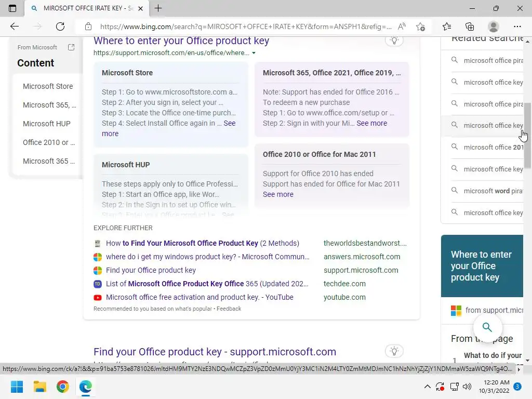Open 'List of Microsoft Office Product Key Office 365' link
The height and width of the screenshot is (399, 532).
[207, 284]
